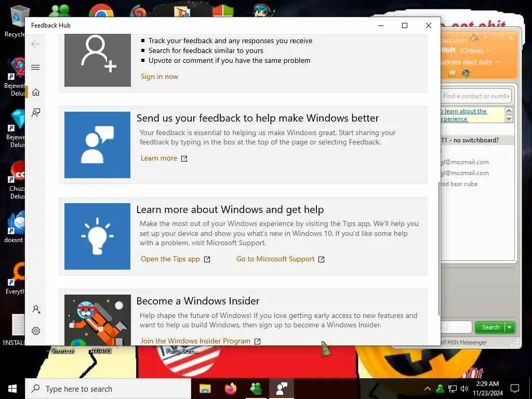Open the volume tray icon

pyautogui.click(x=464, y=389)
